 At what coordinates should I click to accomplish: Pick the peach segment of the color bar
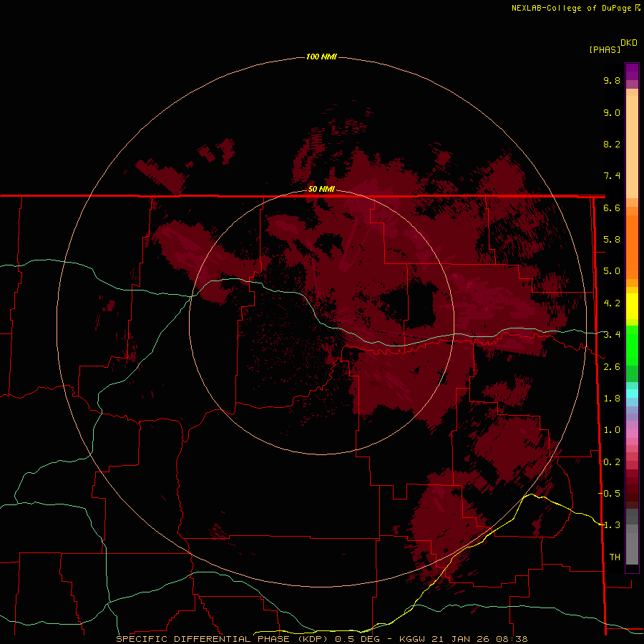pyautogui.click(x=632, y=146)
